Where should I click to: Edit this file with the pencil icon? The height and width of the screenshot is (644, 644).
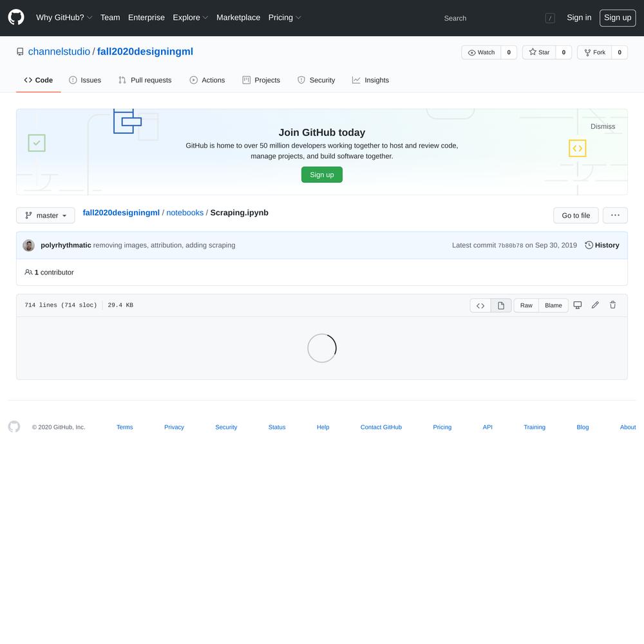595,305
